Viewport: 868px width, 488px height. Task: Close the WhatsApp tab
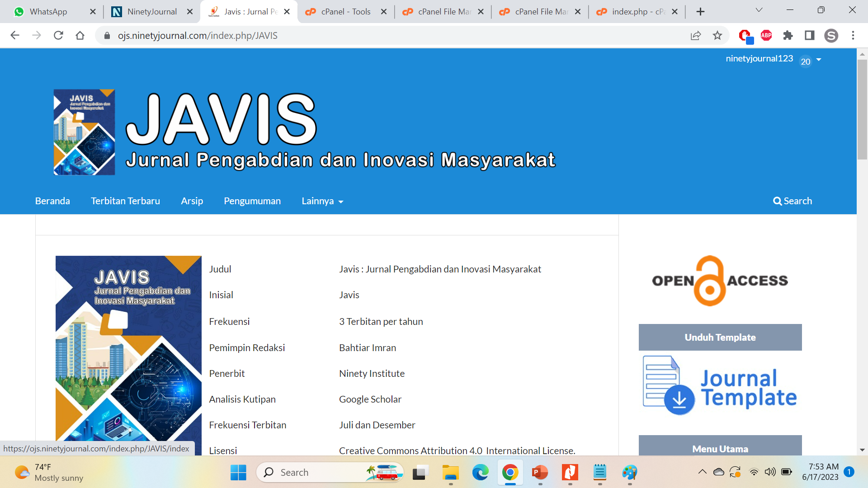[93, 12]
